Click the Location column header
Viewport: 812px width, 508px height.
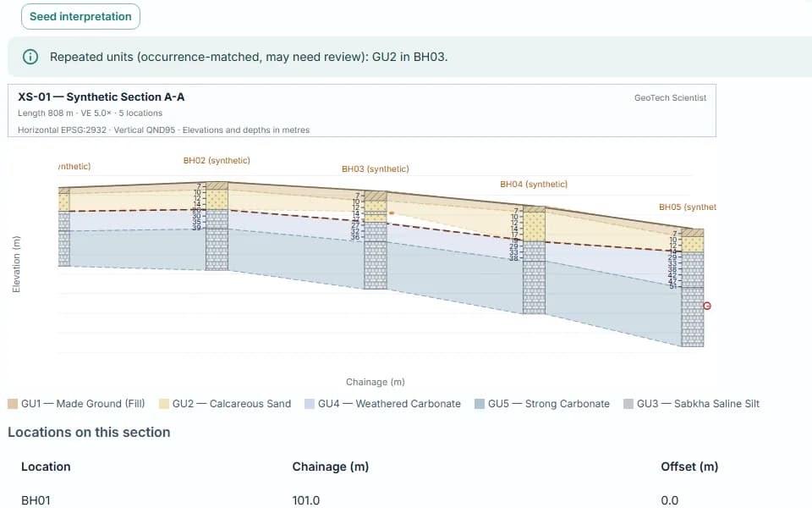(x=46, y=467)
